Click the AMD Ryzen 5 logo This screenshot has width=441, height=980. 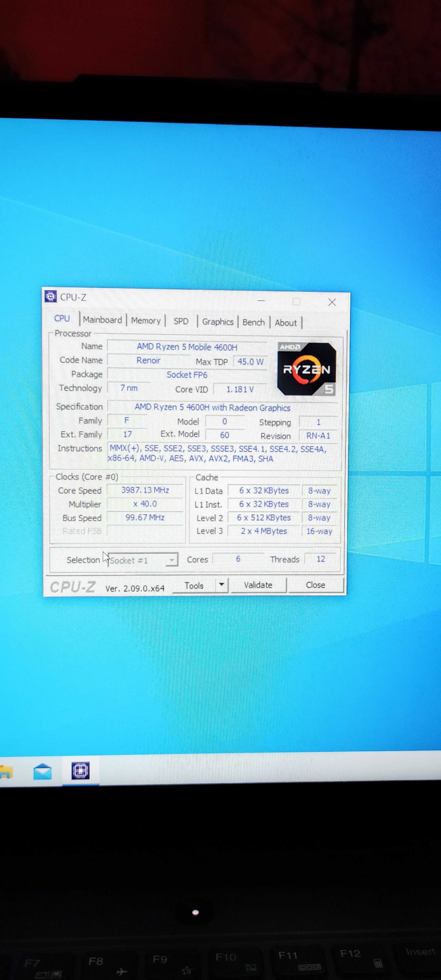(x=307, y=369)
